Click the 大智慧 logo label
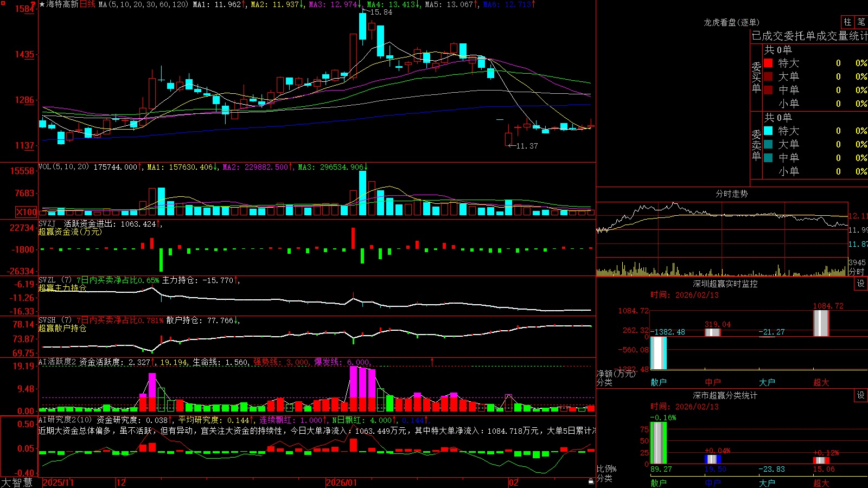The width and height of the screenshot is (868, 488). [17, 483]
